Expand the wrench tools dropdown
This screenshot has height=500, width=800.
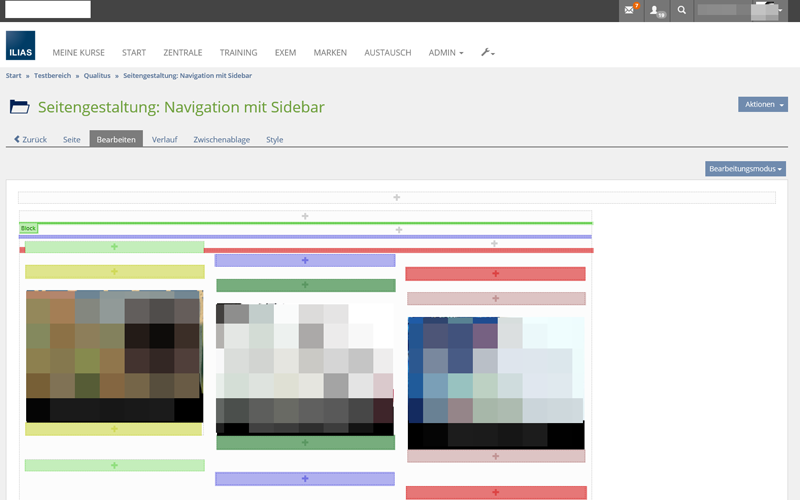488,52
